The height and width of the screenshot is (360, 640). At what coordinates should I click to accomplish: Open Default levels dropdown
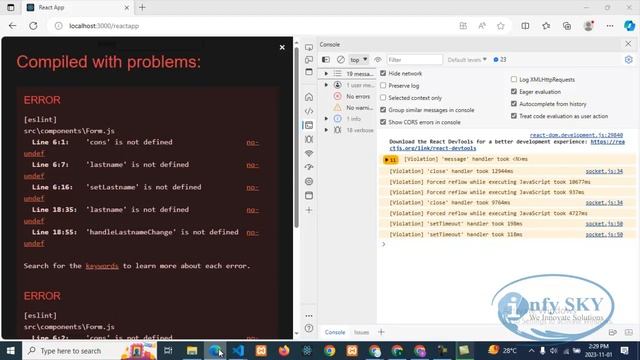click(467, 60)
